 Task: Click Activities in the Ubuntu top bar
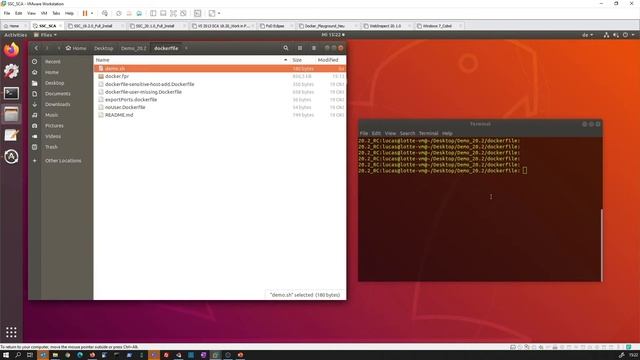point(16,35)
